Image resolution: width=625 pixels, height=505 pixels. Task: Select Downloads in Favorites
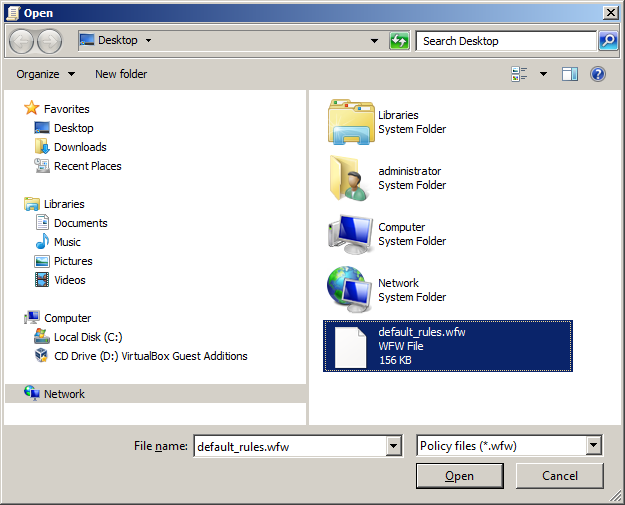pyautogui.click(x=80, y=147)
